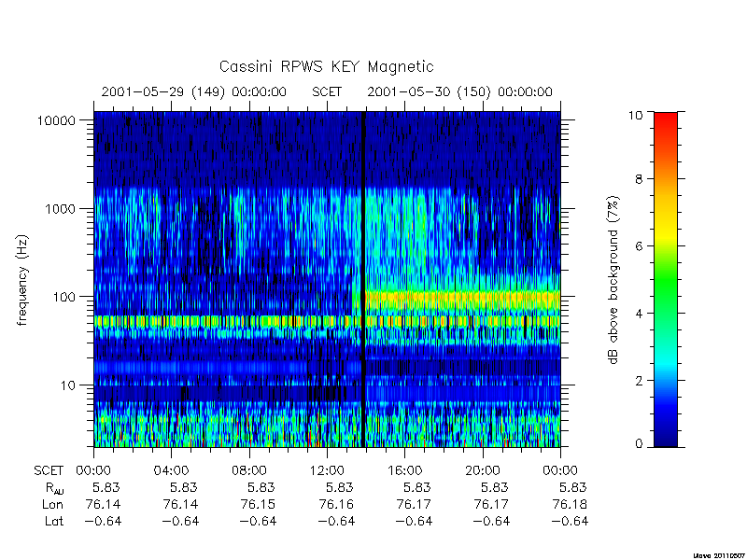
Task: Click the colorbar tick label 0
Action: (x=639, y=444)
